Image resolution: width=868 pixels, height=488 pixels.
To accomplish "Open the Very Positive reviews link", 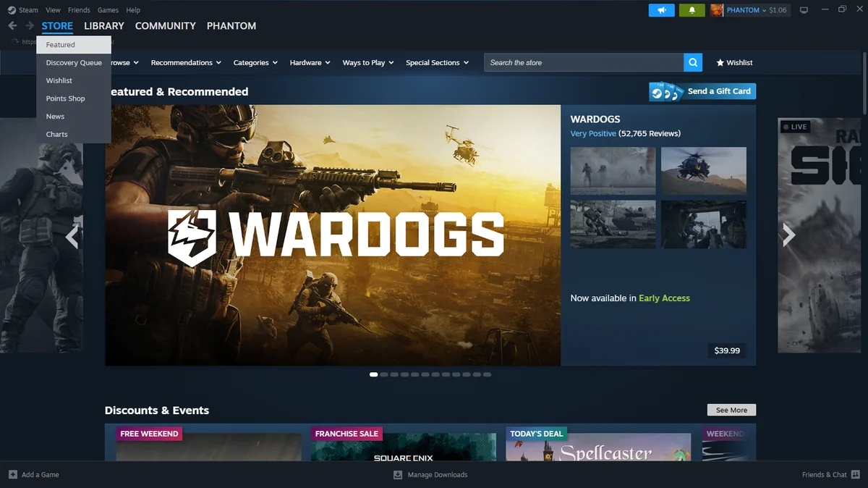I will click(x=593, y=133).
